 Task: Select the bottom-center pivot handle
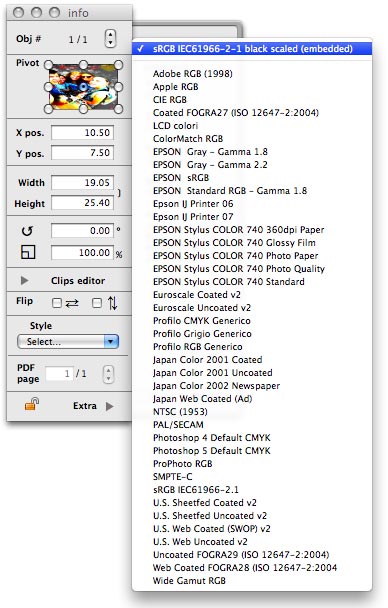(x=83, y=109)
